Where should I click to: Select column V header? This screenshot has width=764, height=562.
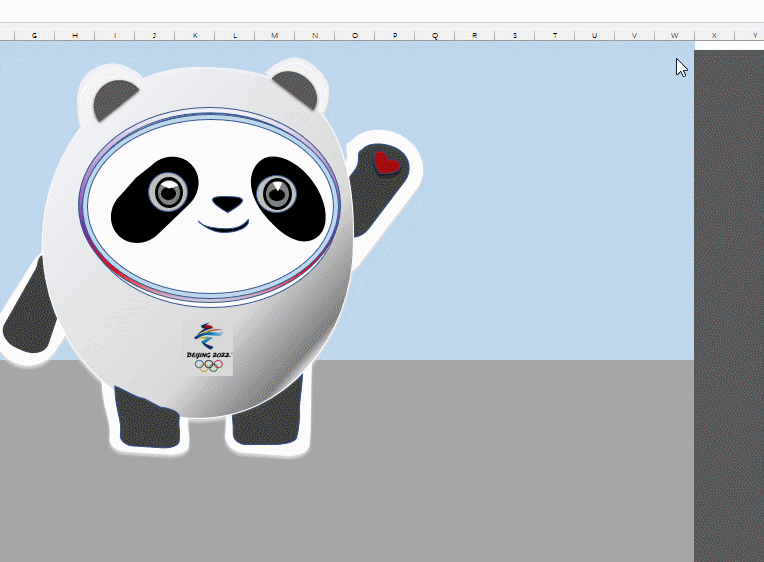tap(634, 35)
